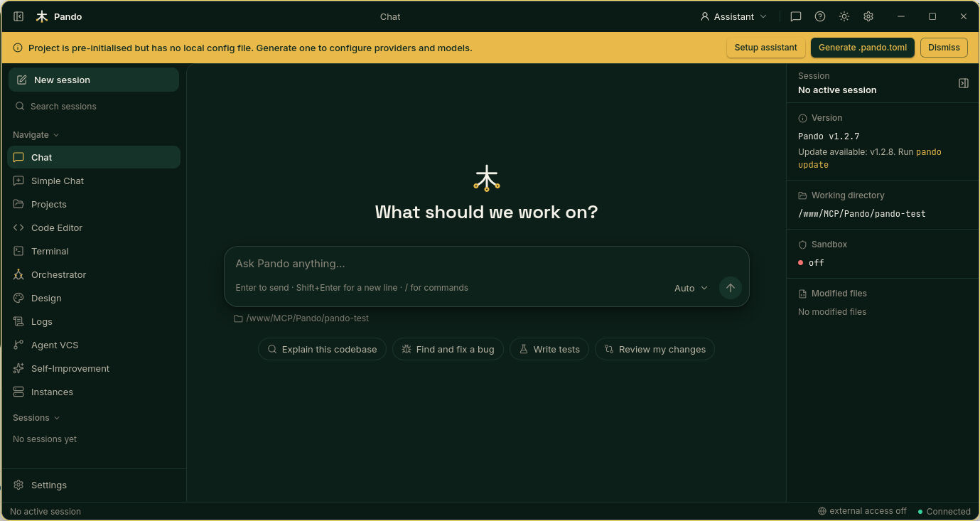Screen dimensions: 980x521
Task: Click the Setup assistant button
Action: coord(765,48)
